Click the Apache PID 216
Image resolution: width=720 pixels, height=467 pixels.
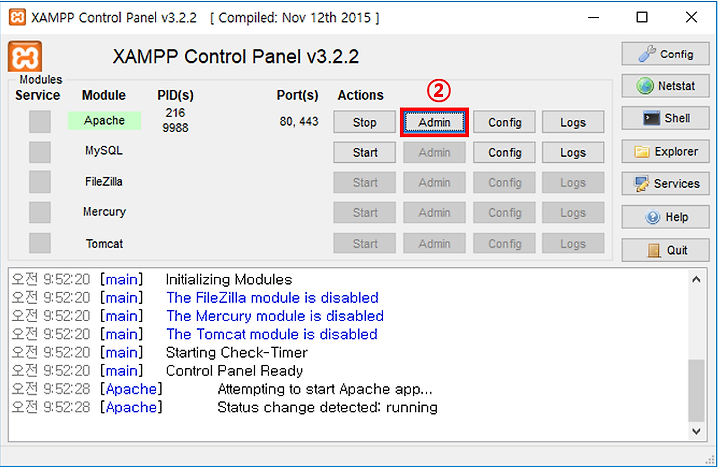point(175,113)
